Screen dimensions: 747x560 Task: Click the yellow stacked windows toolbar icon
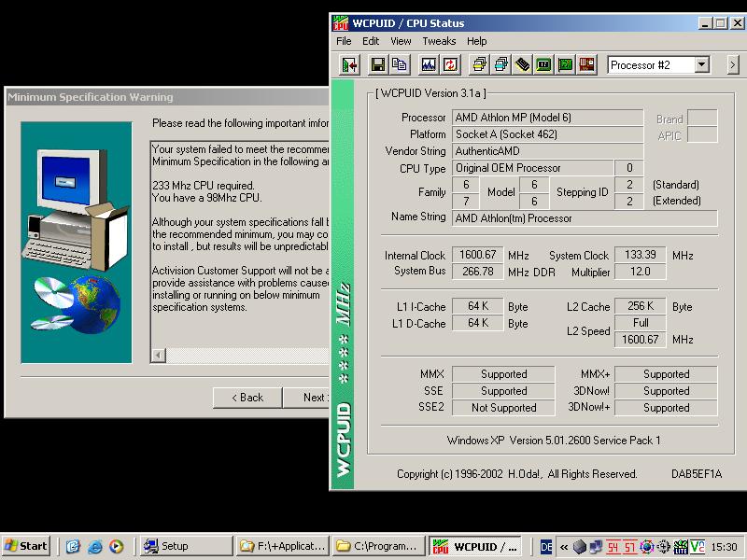pos(479,64)
